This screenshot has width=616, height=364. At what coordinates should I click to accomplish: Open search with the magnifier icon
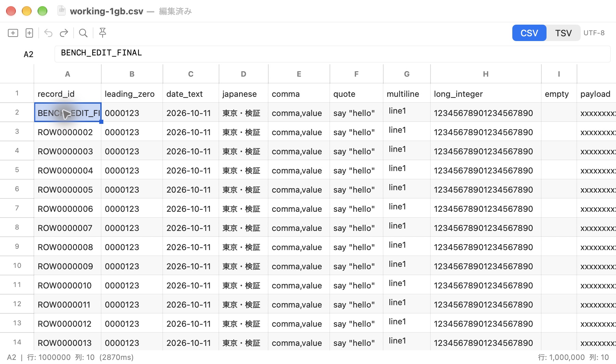tap(83, 33)
